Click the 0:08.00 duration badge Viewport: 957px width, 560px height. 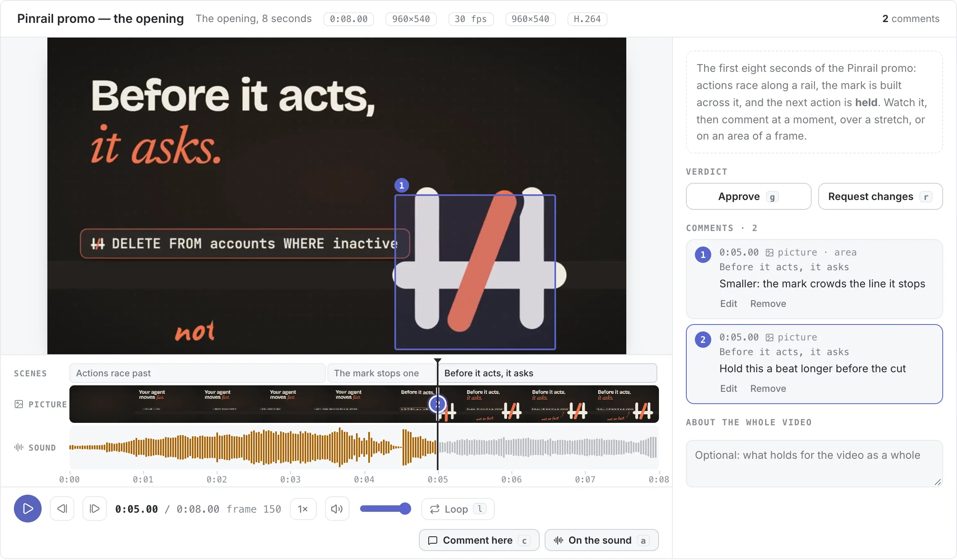point(349,19)
